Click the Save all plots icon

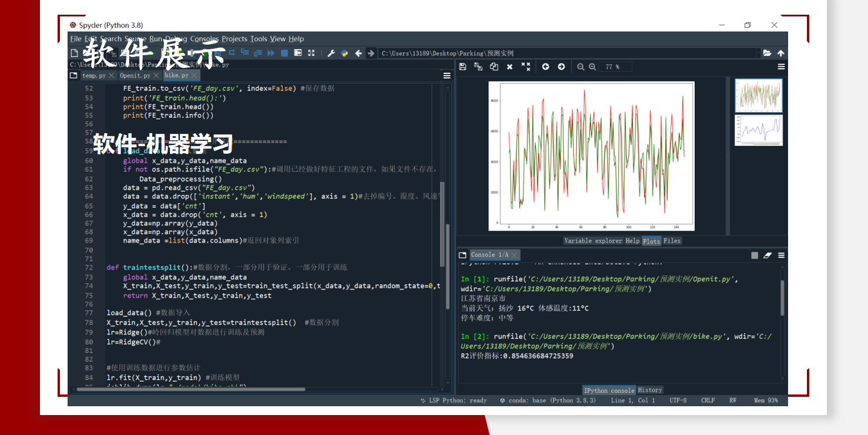[478, 67]
